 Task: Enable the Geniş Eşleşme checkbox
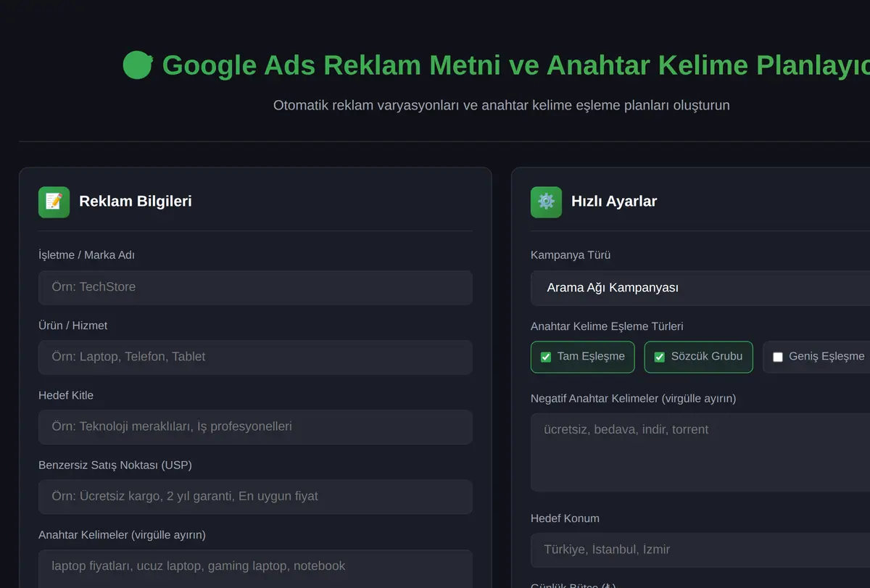coord(778,357)
